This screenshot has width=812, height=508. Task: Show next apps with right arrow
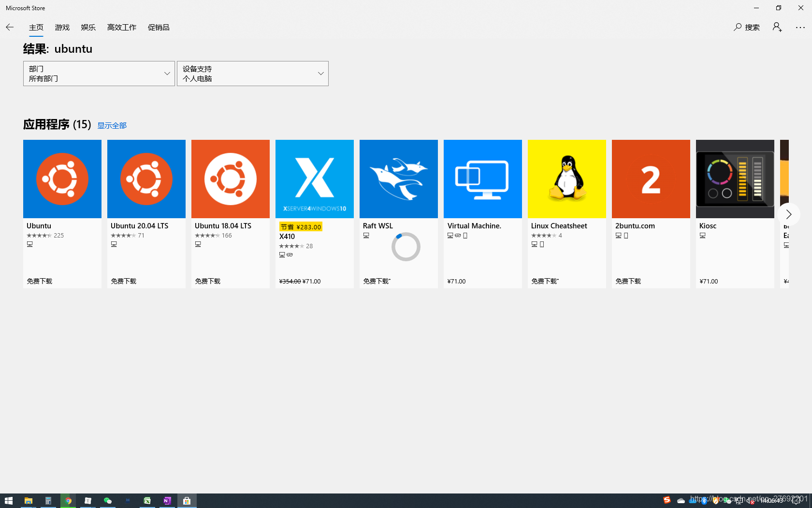pyautogui.click(x=789, y=214)
